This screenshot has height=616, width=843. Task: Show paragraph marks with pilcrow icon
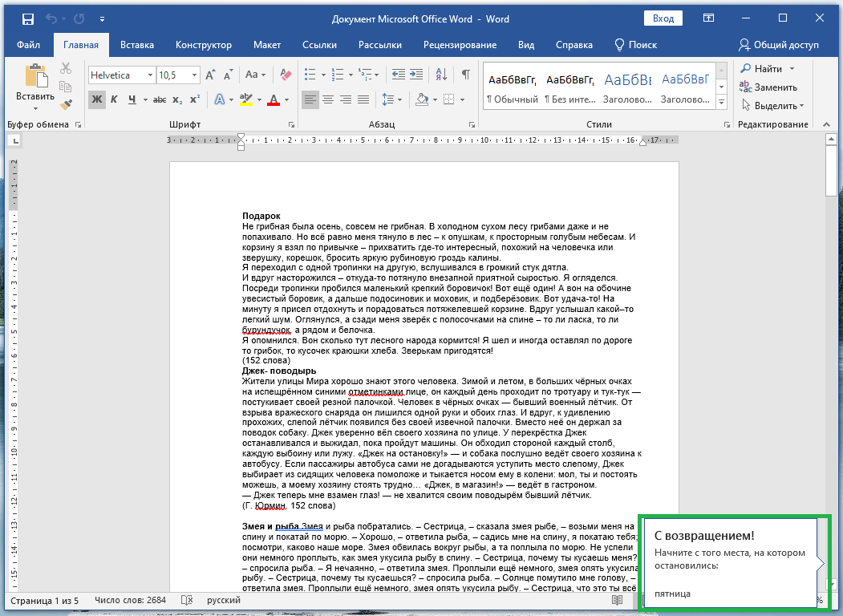pyautogui.click(x=465, y=75)
